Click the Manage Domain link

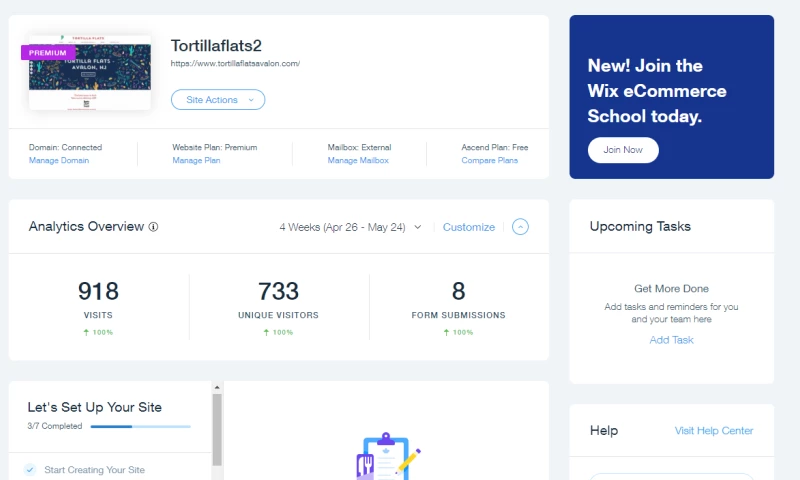[59, 160]
